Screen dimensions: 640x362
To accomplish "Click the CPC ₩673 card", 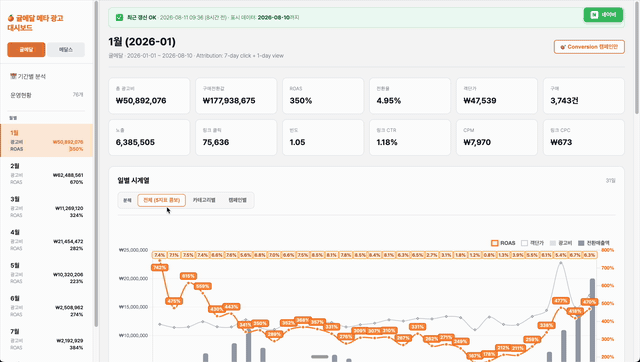I will pos(584,138).
